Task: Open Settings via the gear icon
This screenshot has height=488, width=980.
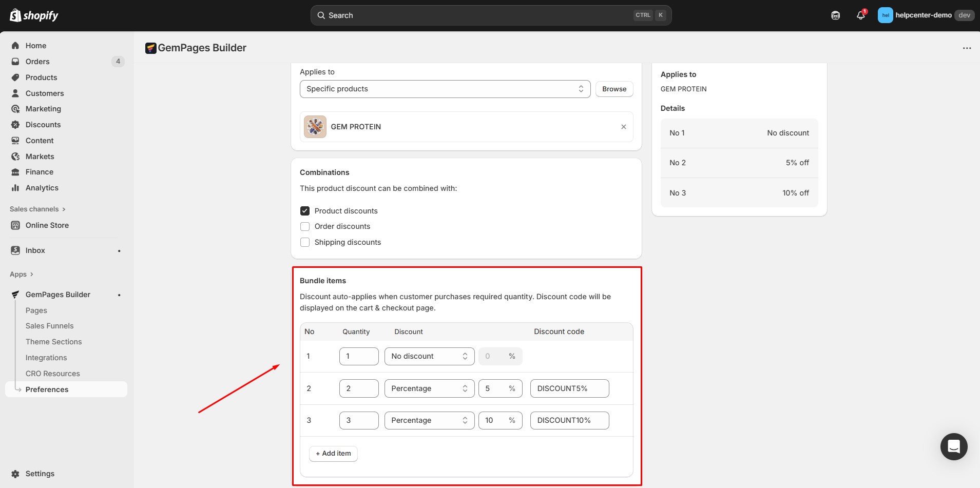Action: click(x=16, y=474)
